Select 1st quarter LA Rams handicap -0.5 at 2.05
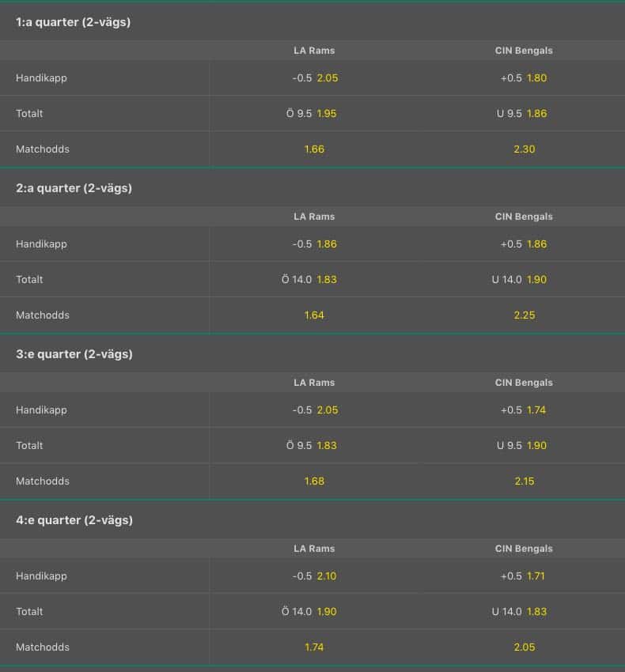625x672 pixels. pos(314,78)
